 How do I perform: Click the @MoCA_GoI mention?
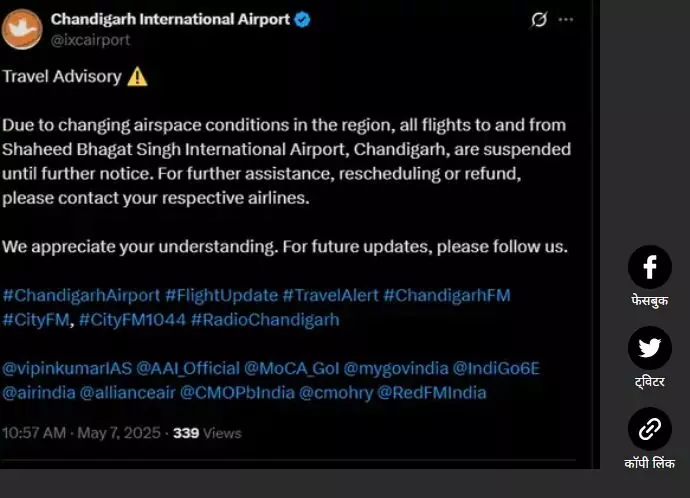(291, 368)
